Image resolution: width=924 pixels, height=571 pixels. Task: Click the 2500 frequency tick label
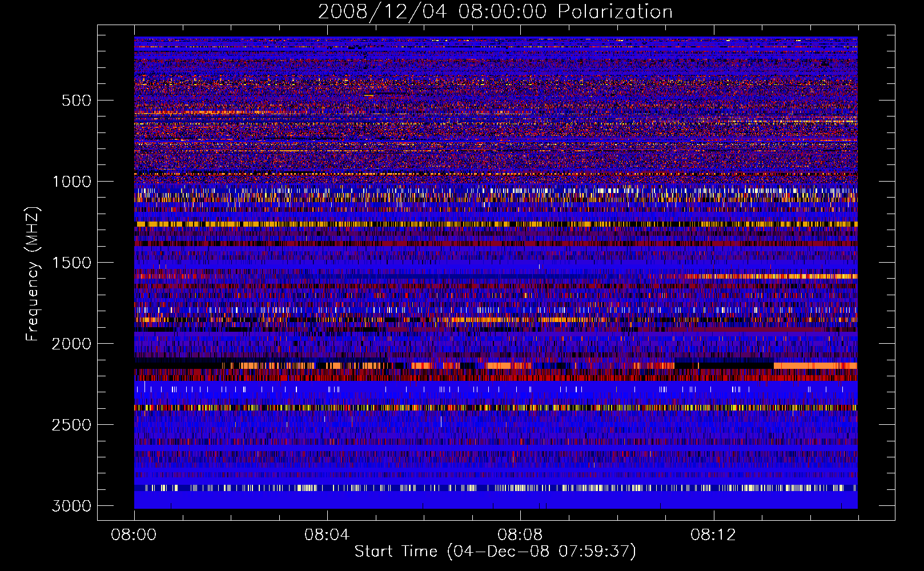71,425
